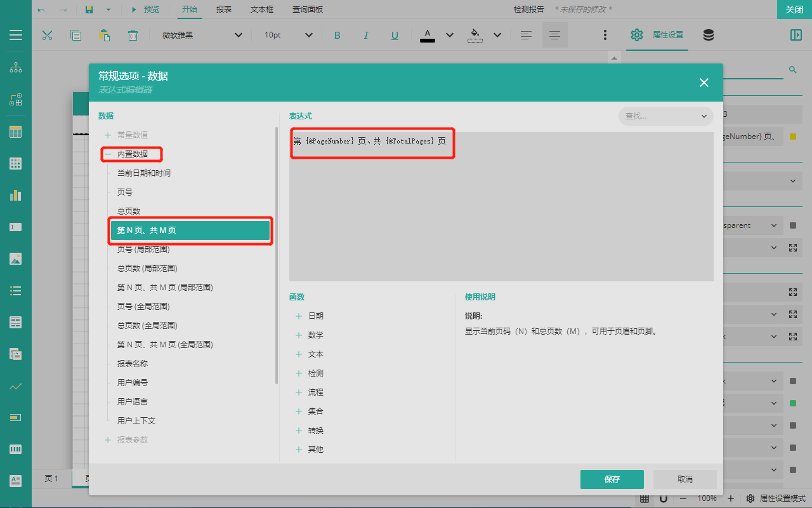Select the image tool in sidebar
Image resolution: width=812 pixels, height=508 pixels.
click(16, 258)
